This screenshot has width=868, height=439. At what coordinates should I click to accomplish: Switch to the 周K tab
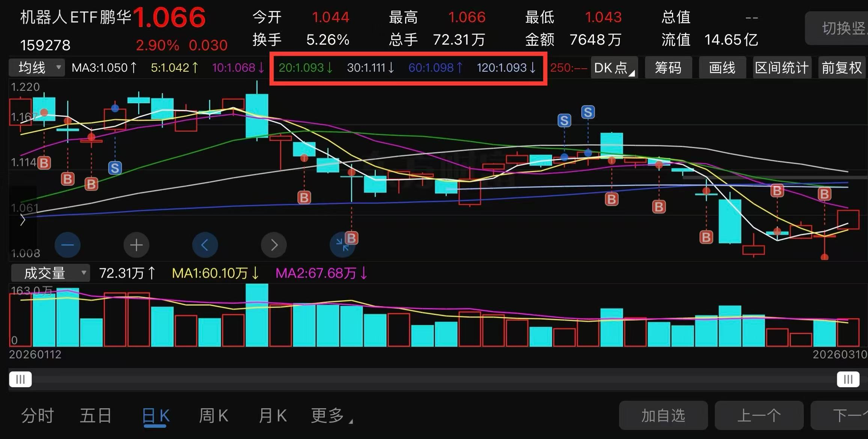coord(213,416)
